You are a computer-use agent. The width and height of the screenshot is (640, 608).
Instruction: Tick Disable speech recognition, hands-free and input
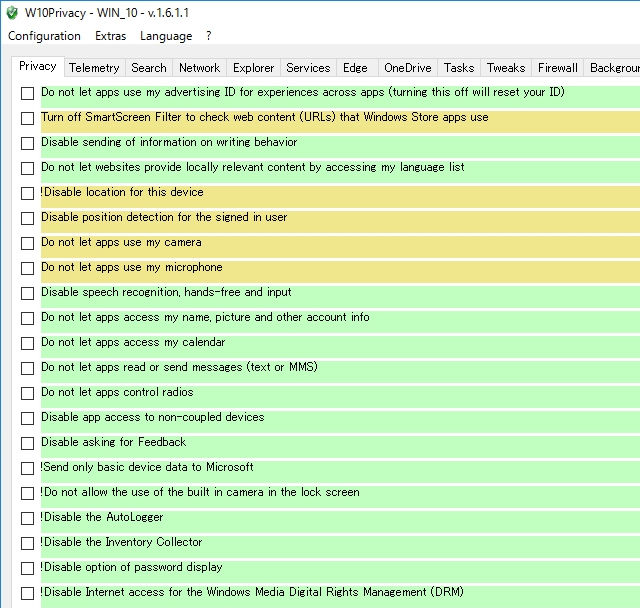click(x=27, y=293)
